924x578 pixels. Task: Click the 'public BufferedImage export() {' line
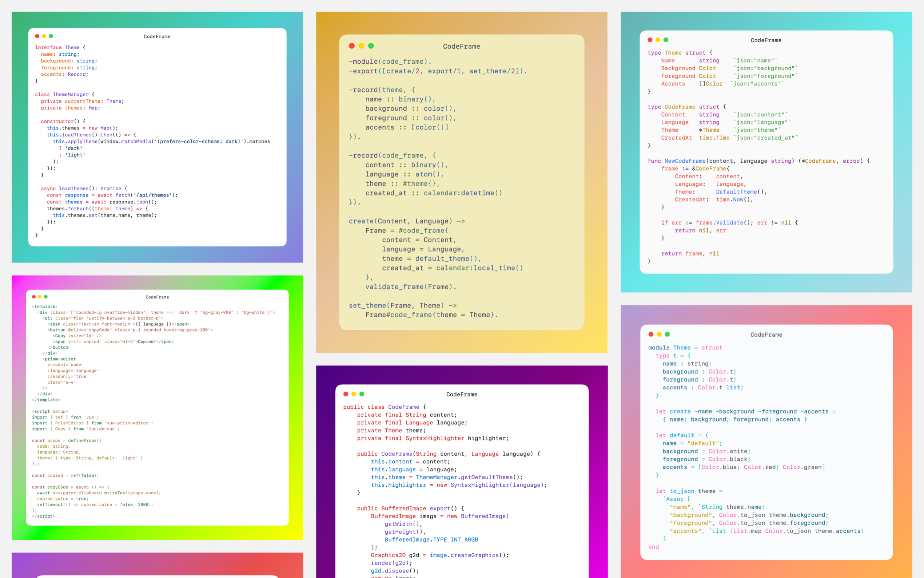(411, 508)
